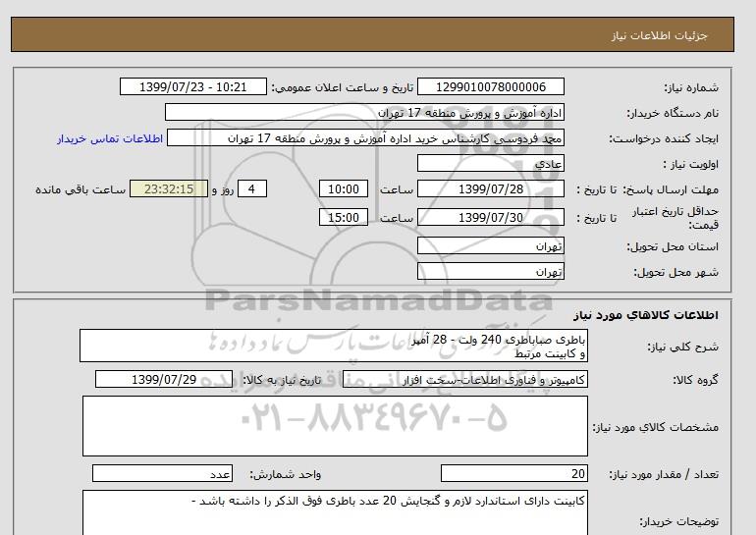Select the public announcement date field 1399/07/23 - 10:21
Screen dimensions: 756x535
(192, 86)
